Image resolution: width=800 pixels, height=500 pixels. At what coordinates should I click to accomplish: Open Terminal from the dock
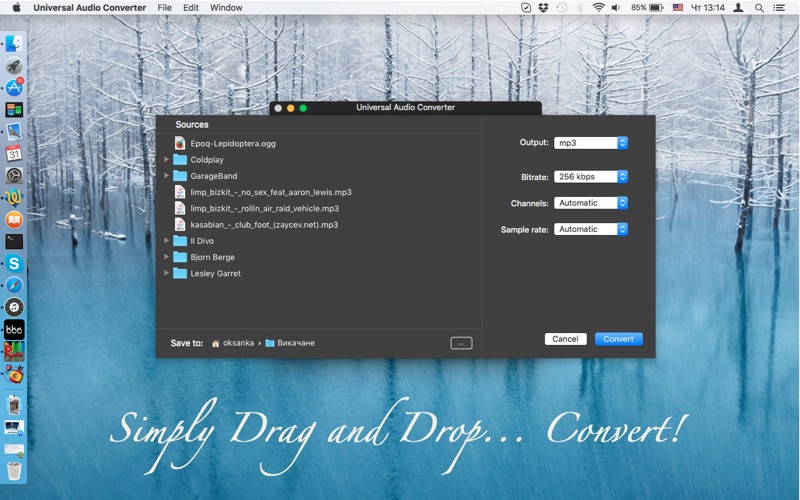click(x=14, y=241)
